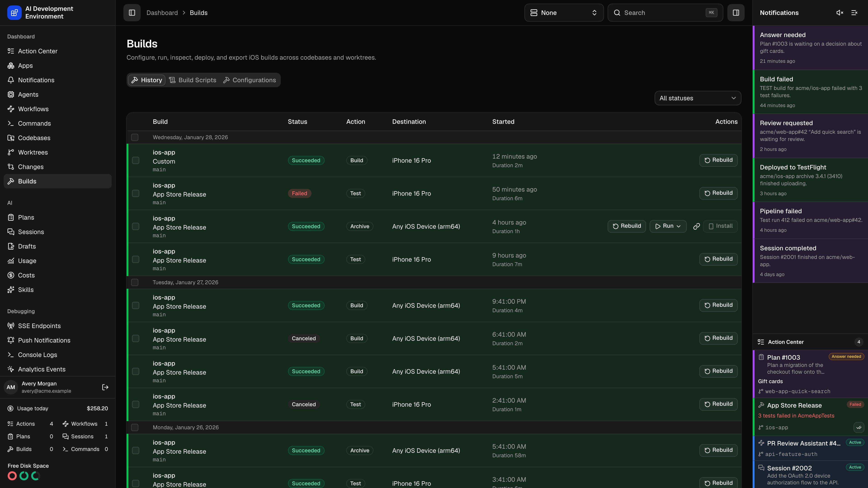
Task: Open the Skills page
Action: pyautogui.click(x=58, y=290)
